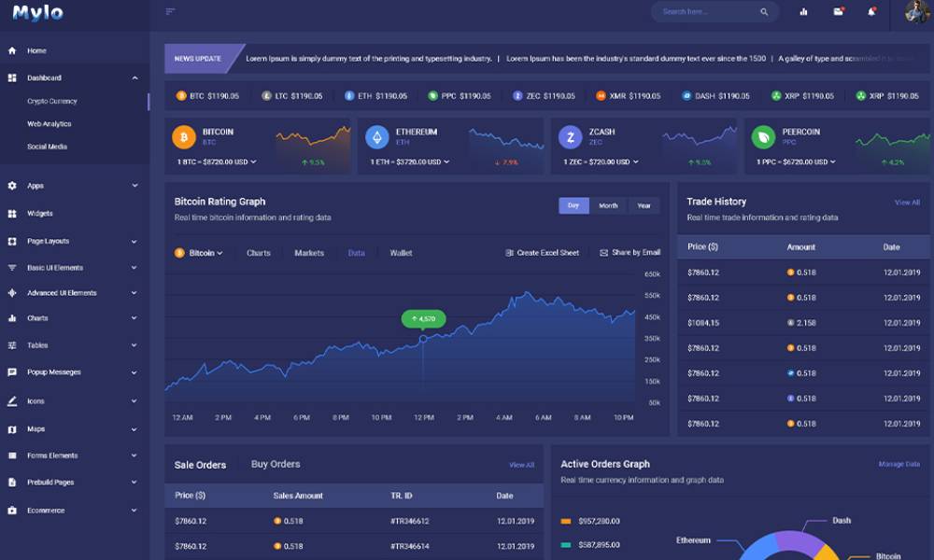Open the mail envelope icon in header
Viewport: 934px width, 560px height.
(838, 12)
